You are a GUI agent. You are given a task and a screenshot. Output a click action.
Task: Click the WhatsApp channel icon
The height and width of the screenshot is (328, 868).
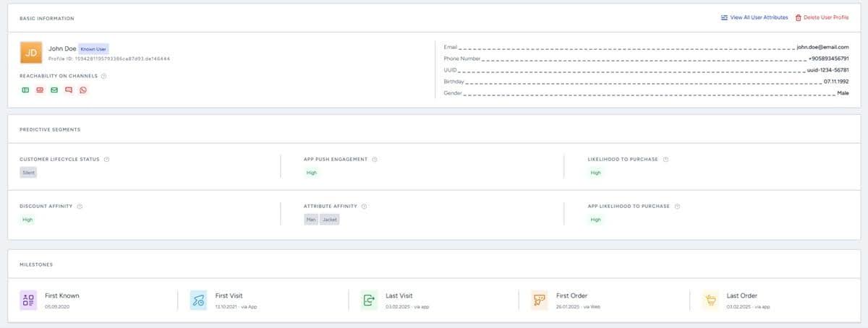(83, 90)
